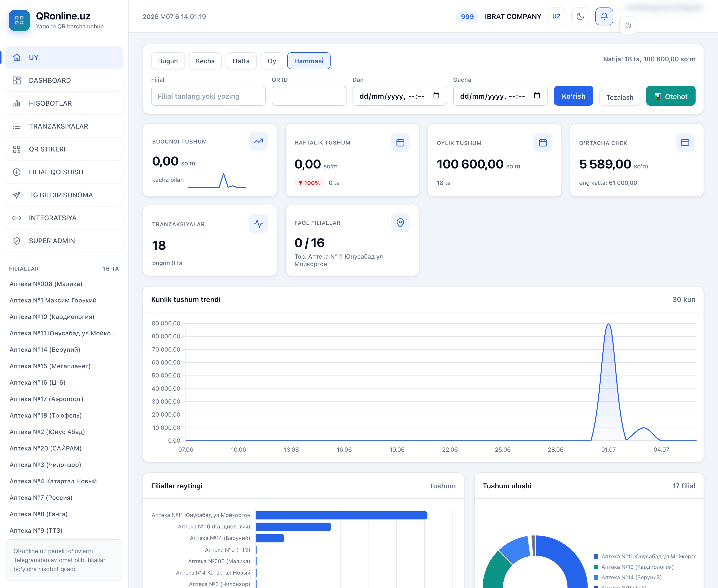Click the home icon next to UY
Viewport: 718px width, 588px height.
click(x=17, y=58)
